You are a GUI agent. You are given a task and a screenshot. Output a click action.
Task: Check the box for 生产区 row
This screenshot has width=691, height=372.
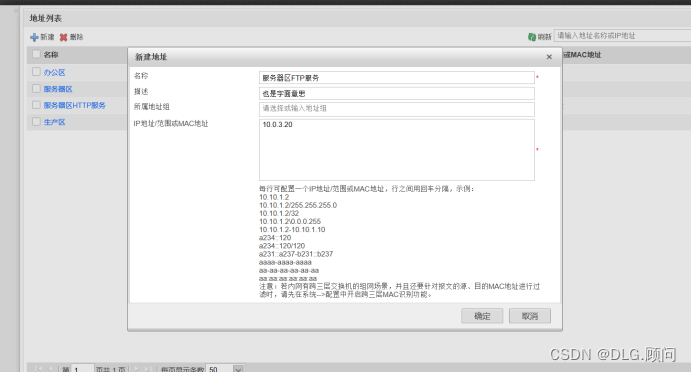[x=36, y=121]
